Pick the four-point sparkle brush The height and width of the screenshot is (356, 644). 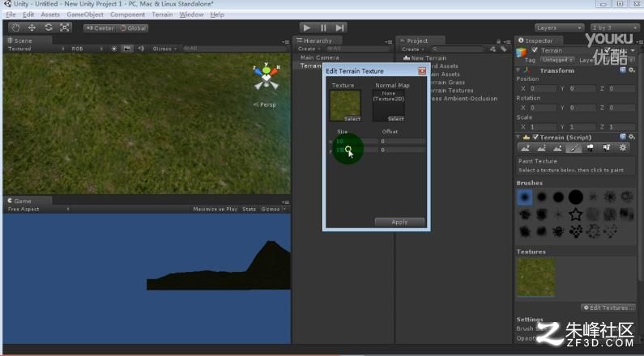pos(559,214)
